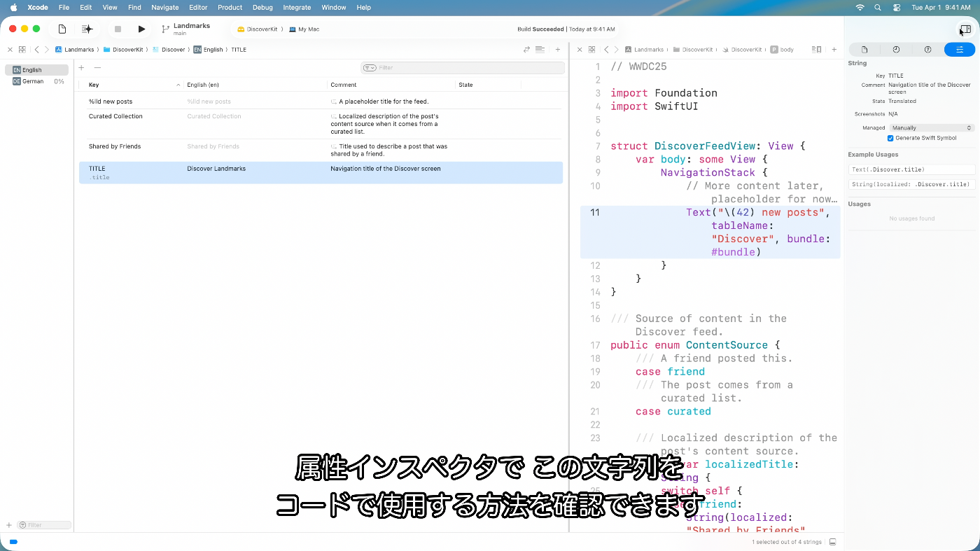Open the coding assistant sparkle icon
Screen dimensions: 980x551
pyautogui.click(x=87, y=29)
